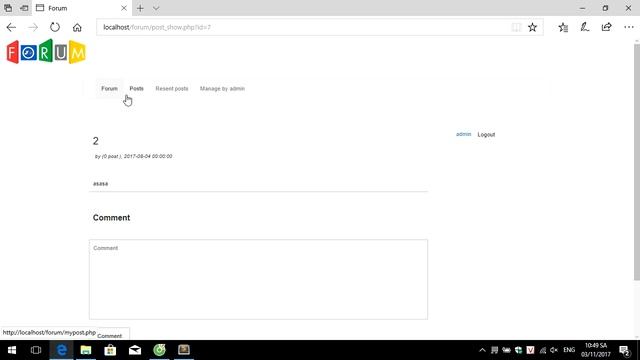
Task: Open the browser home page
Action: coord(77,27)
